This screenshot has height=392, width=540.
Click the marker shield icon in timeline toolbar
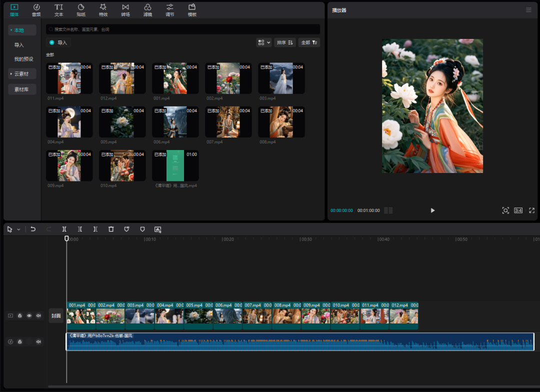pyautogui.click(x=142, y=229)
